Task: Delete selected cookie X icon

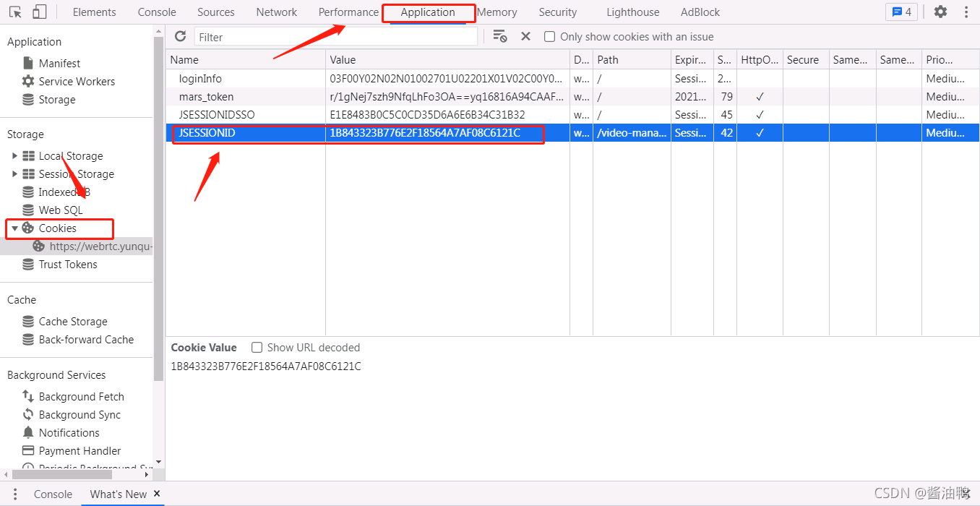Action: click(525, 36)
